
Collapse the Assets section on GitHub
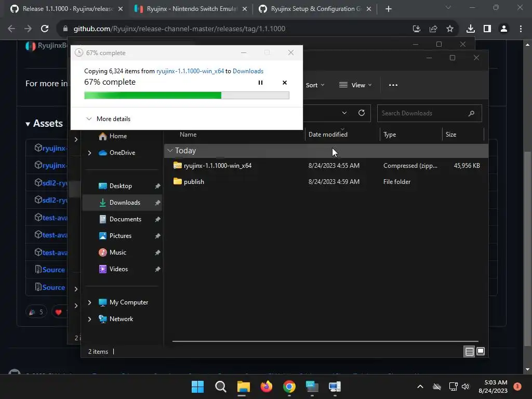click(44, 124)
